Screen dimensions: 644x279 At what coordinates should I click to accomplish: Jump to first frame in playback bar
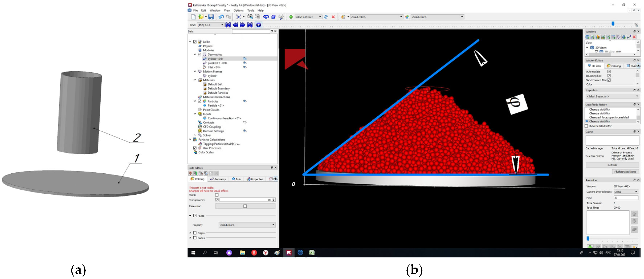[x=228, y=25]
